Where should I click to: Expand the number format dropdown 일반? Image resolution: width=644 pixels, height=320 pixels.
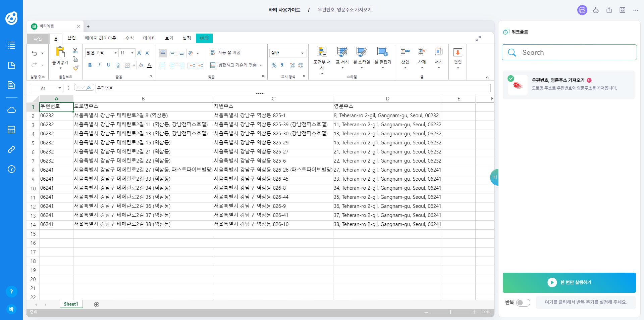(302, 53)
